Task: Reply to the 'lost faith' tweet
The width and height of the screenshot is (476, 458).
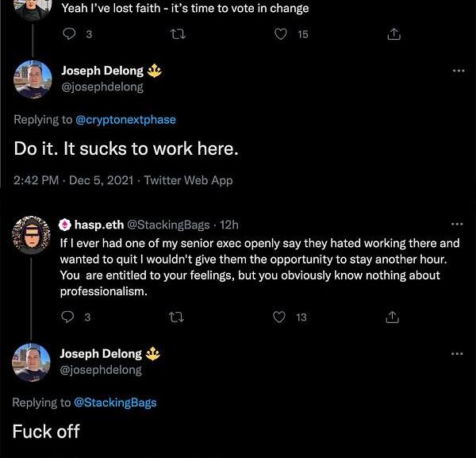Action: 69,34
